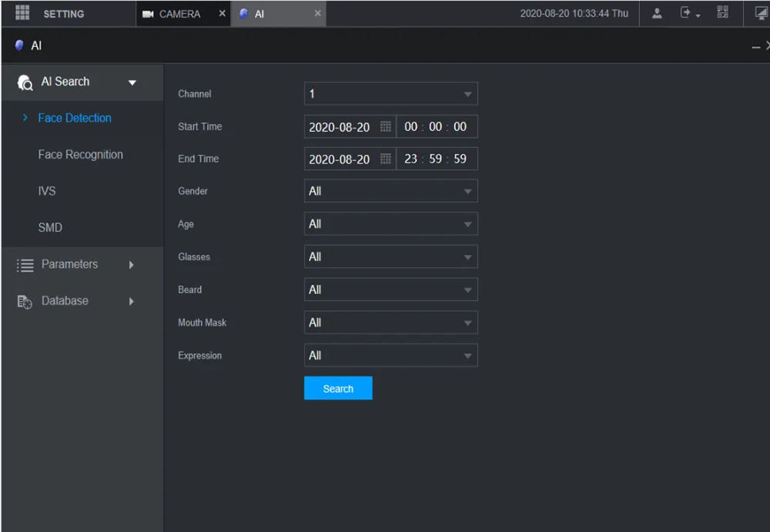The image size is (770, 532).
Task: Open the Channel dropdown
Action: pos(391,94)
